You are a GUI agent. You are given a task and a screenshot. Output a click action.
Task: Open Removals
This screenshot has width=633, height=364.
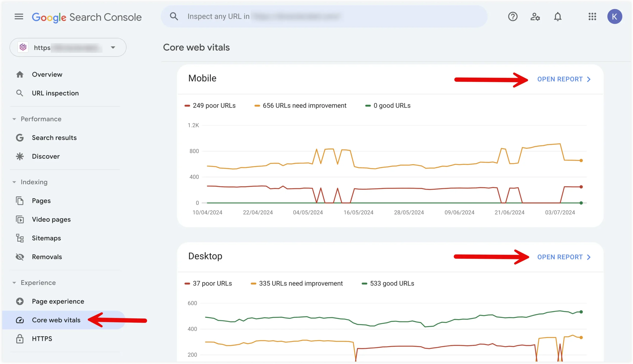(47, 257)
